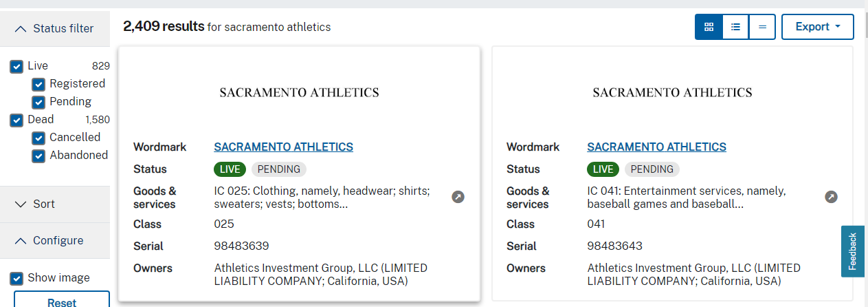Toggle the Cancelled checkbox
The height and width of the screenshot is (307, 868).
39,138
